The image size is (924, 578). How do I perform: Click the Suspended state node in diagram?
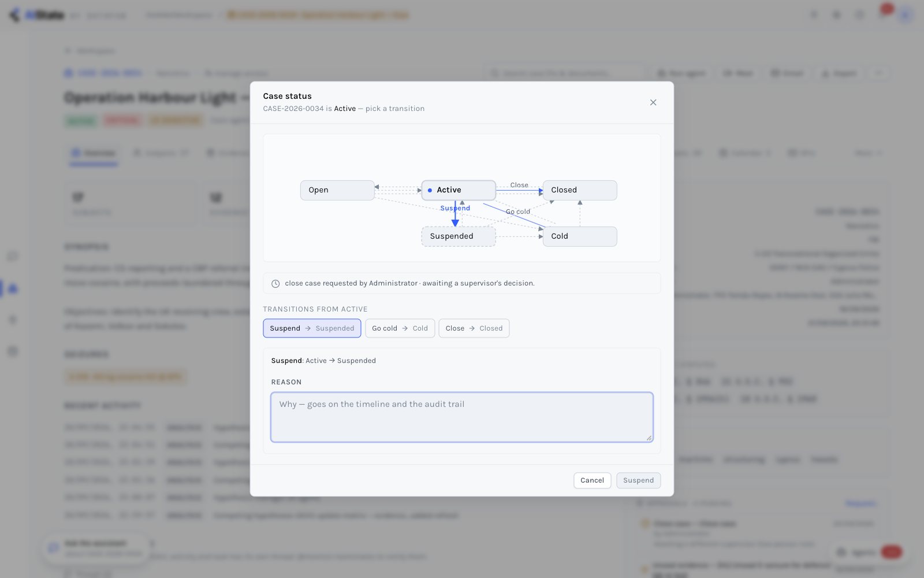coord(459,236)
